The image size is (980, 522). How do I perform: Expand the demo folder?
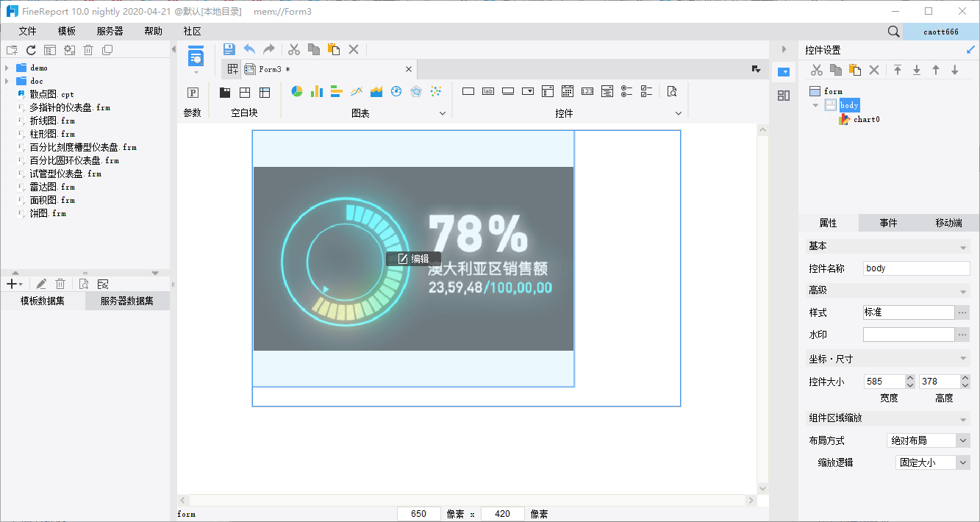coord(7,68)
